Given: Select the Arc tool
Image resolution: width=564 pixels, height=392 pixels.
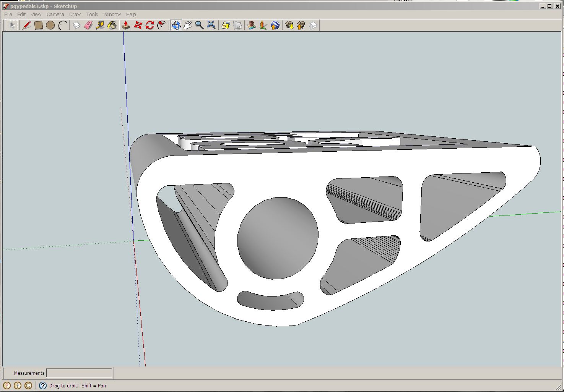Looking at the screenshot, I should tap(62, 25).
